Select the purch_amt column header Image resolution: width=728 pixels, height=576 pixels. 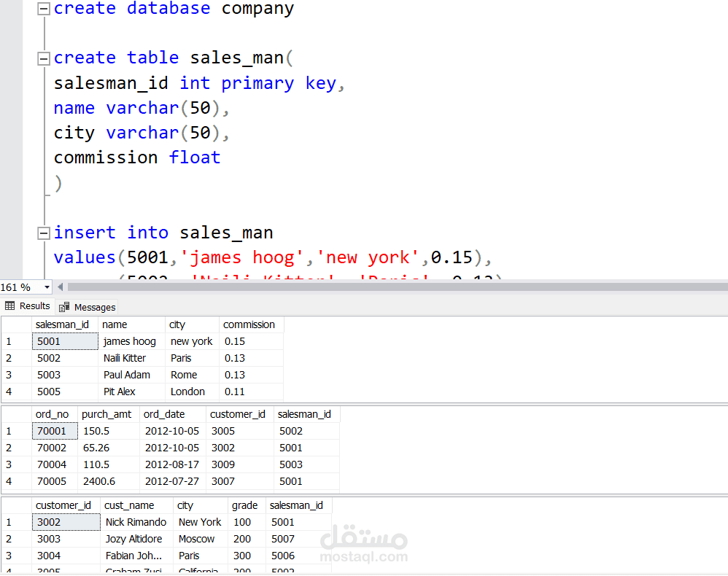point(107,414)
